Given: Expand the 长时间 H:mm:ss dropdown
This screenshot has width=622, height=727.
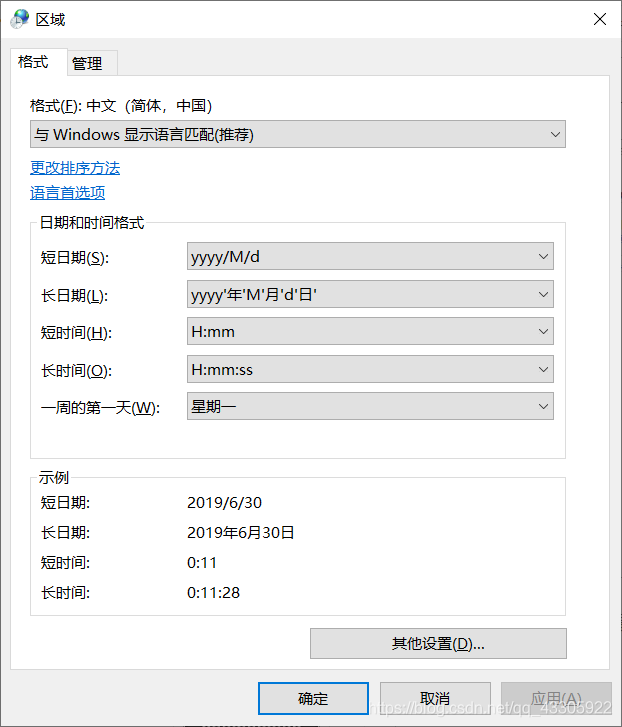Looking at the screenshot, I should pyautogui.click(x=370, y=370).
